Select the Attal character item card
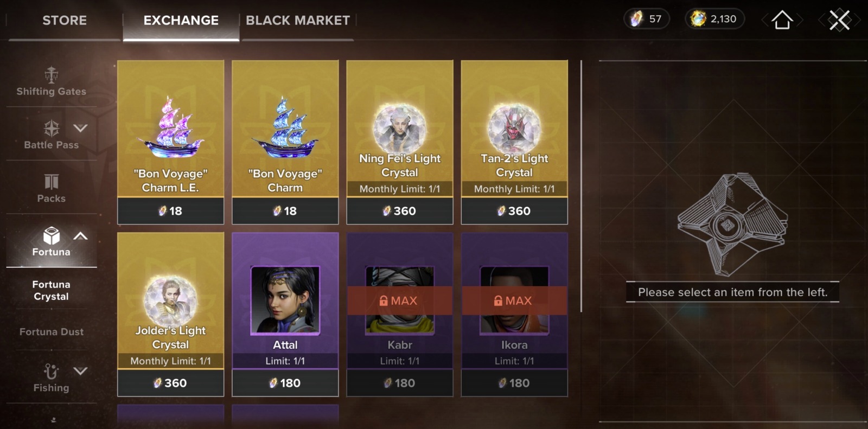Image resolution: width=868 pixels, height=429 pixels. tap(285, 315)
